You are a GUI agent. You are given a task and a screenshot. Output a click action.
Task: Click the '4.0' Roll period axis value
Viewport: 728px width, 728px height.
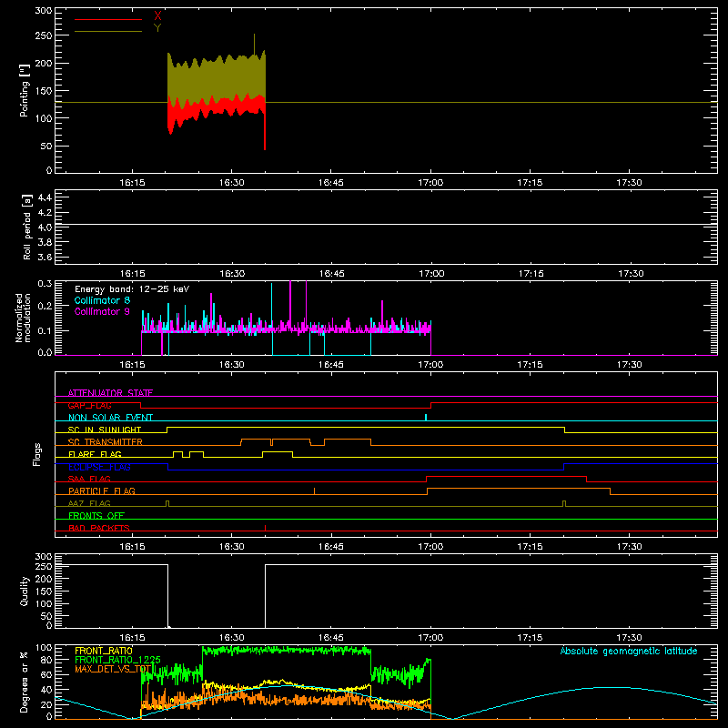coord(45,227)
